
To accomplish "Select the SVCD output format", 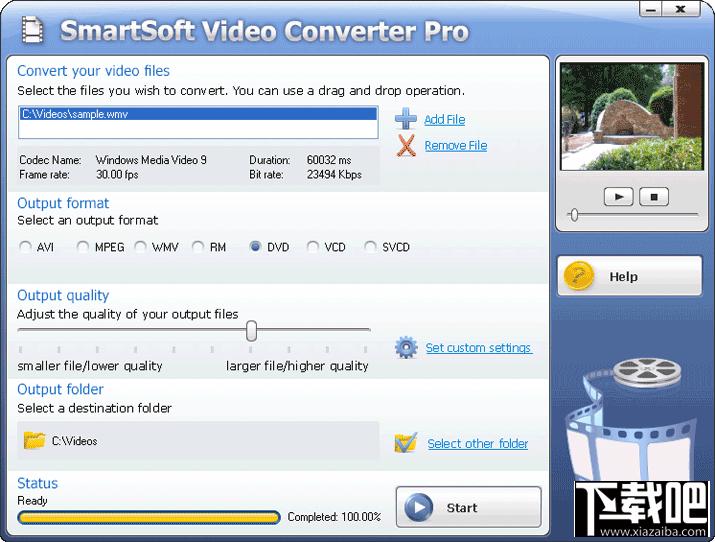I will [370, 247].
